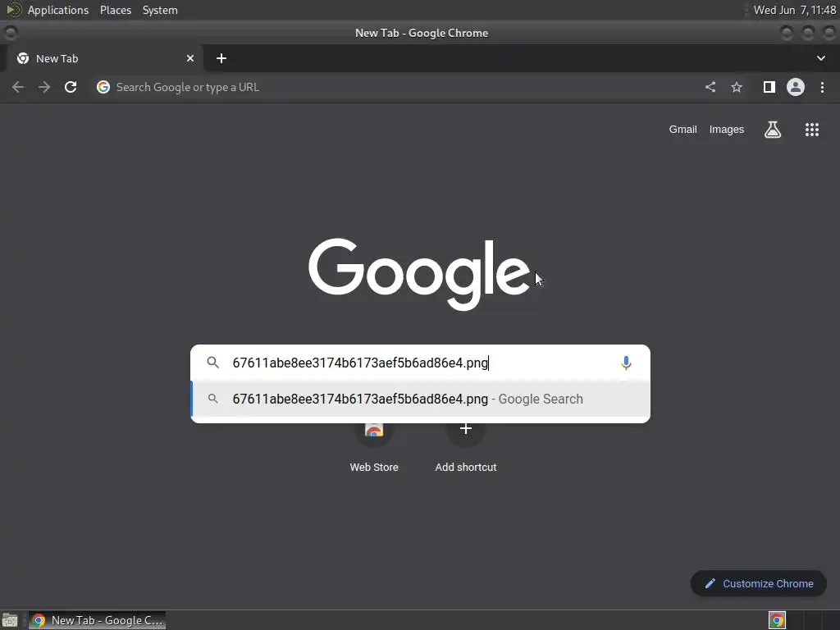This screenshot has width=840, height=630.
Task: Click the Web Store label
Action: pos(374,467)
